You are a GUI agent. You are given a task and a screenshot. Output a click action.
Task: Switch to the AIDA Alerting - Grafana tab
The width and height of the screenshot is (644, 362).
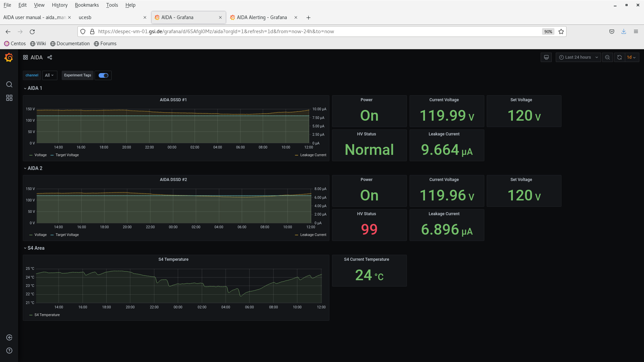click(262, 17)
